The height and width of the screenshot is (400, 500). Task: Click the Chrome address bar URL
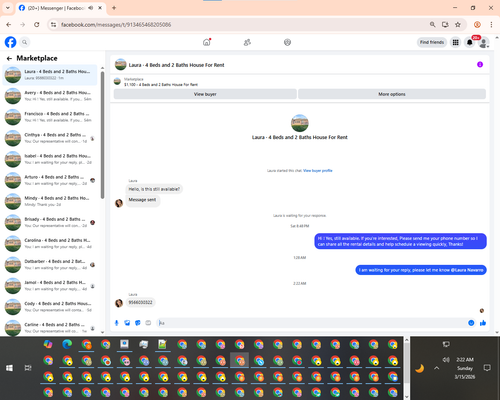116,25
